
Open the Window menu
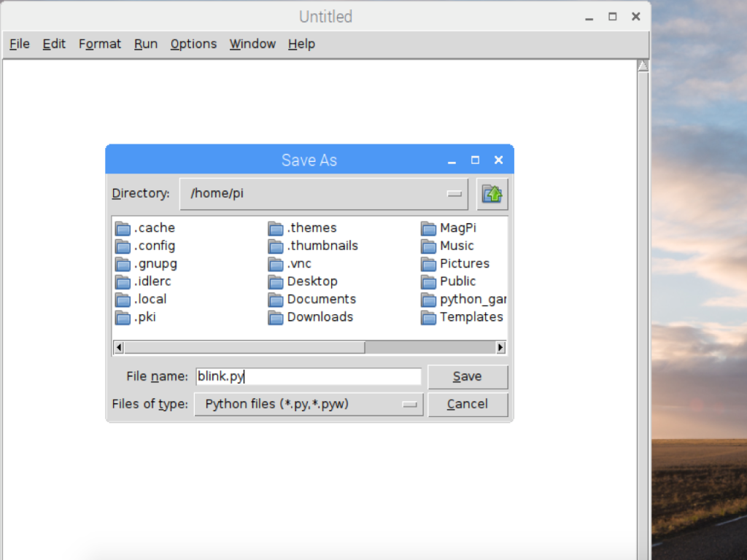252,44
